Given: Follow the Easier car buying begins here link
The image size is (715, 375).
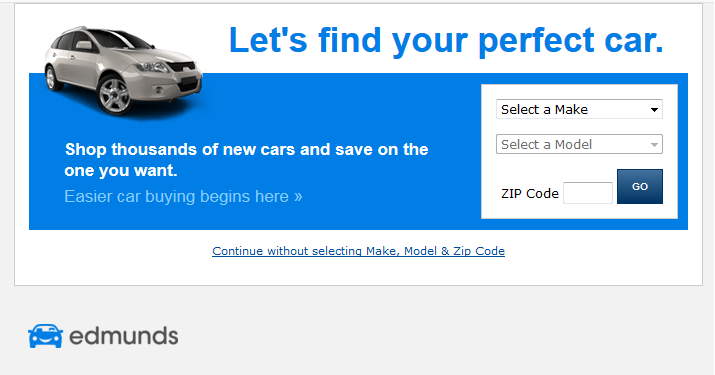Looking at the screenshot, I should [x=183, y=197].
